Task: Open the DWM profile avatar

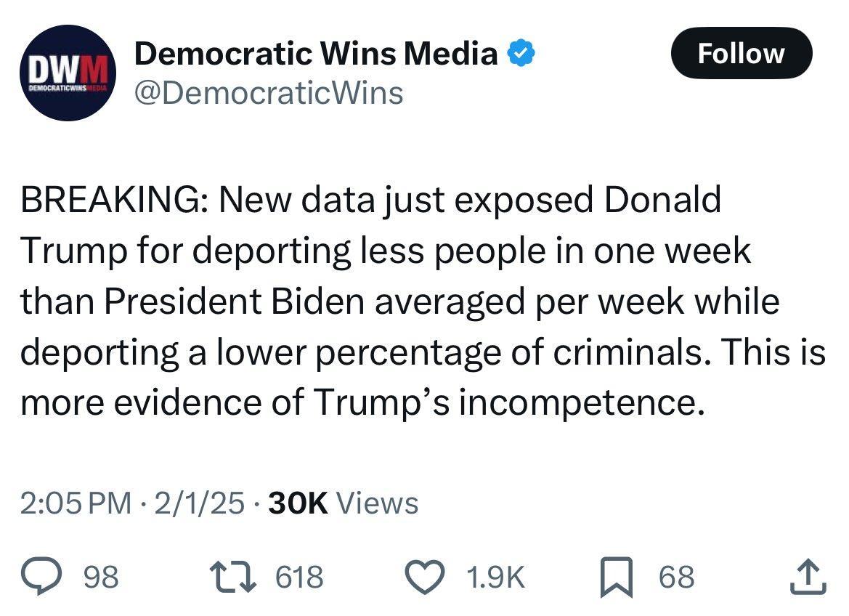Action: point(68,73)
